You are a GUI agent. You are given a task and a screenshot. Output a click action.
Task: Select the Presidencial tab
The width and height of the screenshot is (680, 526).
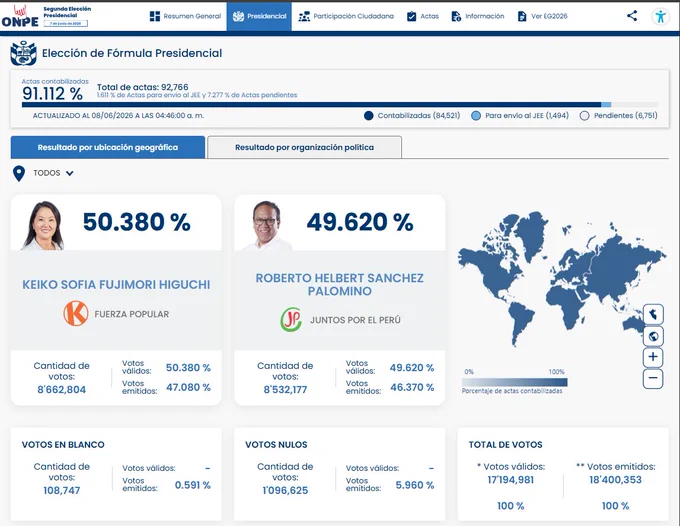click(259, 16)
